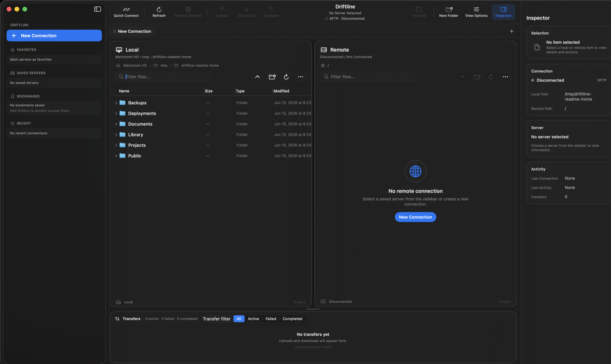Click the Upload toolbar icon
Image resolution: width=611 pixels, height=364 pixels.
pyautogui.click(x=222, y=12)
